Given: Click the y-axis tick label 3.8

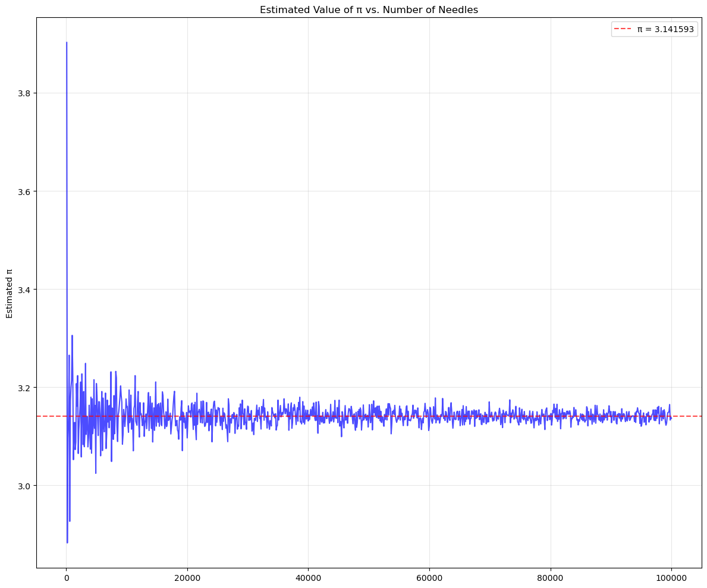Looking at the screenshot, I should click(x=23, y=93).
